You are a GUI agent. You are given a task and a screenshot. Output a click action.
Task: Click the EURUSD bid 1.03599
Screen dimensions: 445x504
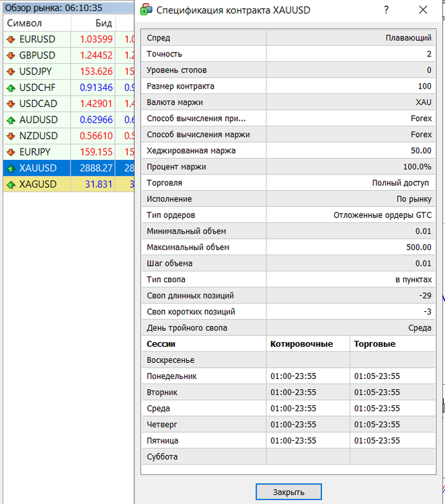click(x=96, y=39)
